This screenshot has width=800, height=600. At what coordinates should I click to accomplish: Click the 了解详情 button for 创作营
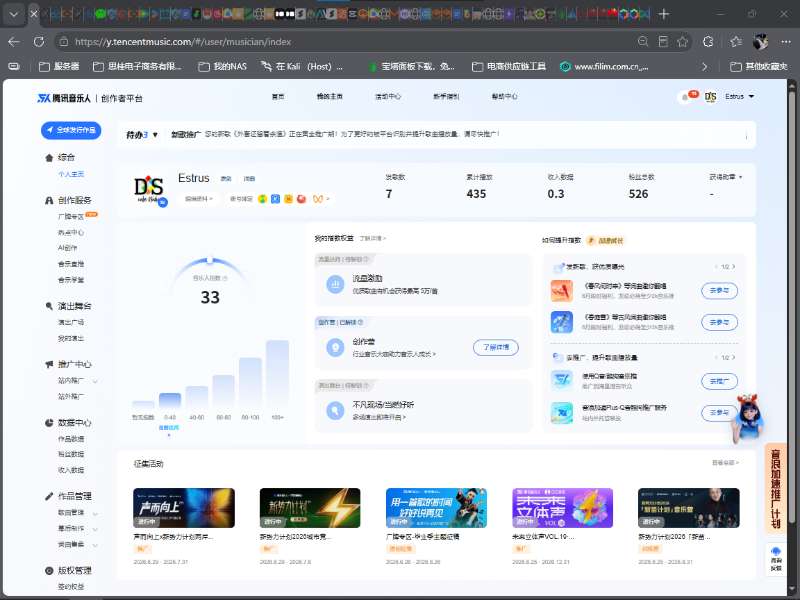(495, 347)
